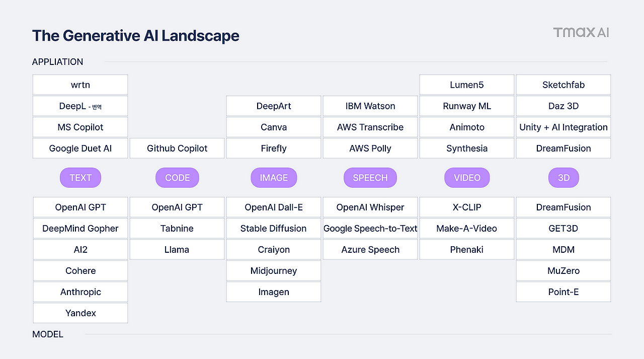Viewport: 644px width, 359px height.
Task: Click The Generative AI Landscape title
Action: click(x=136, y=36)
